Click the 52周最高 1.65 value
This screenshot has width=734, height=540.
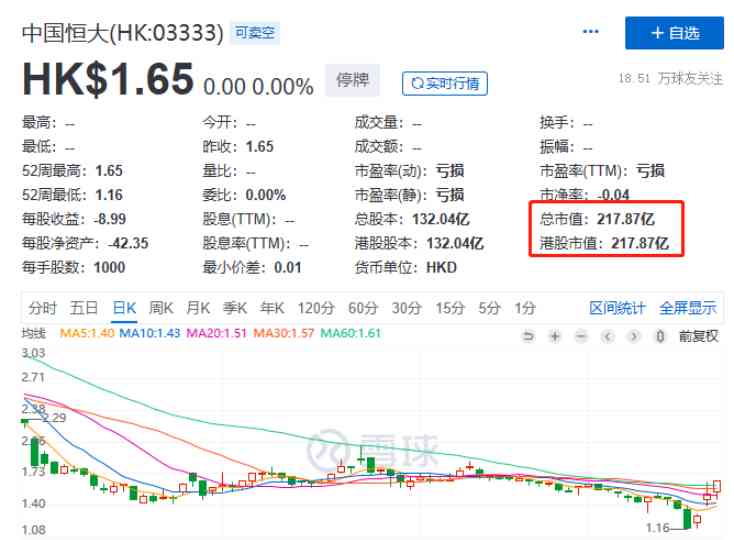click(109, 171)
